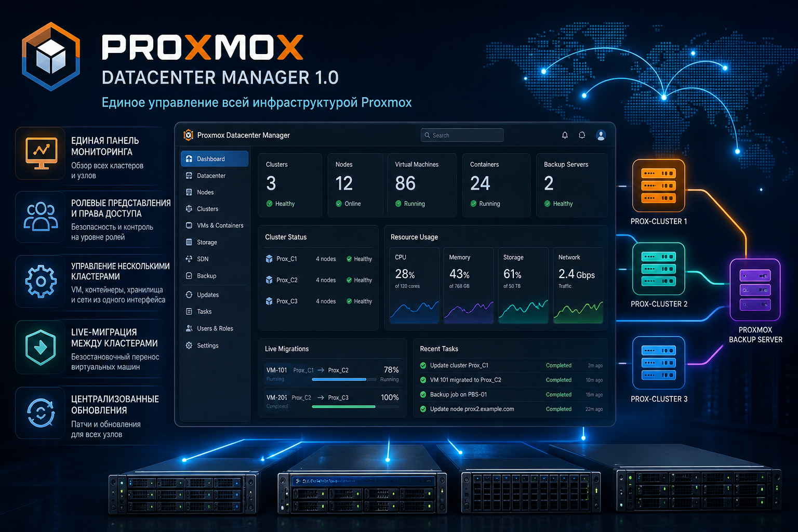This screenshot has height=532, width=798.
Task: Click 'Update node prox2.example.com' task
Action: (x=472, y=409)
